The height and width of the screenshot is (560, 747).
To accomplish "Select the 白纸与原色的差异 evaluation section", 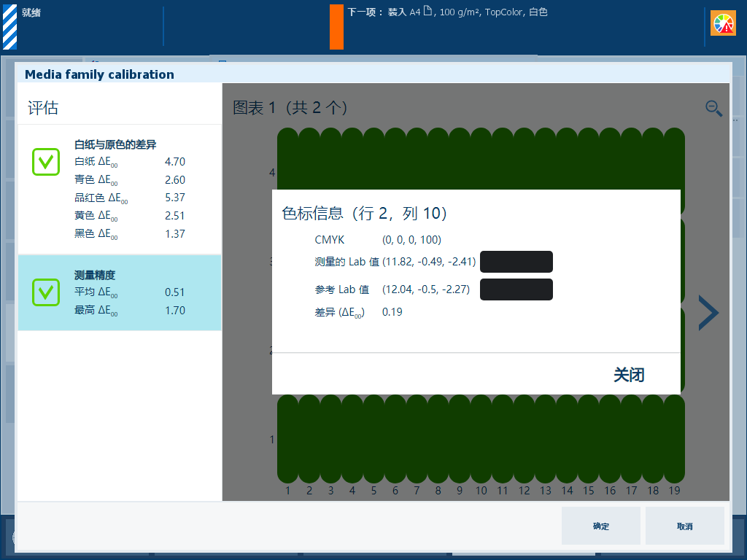I will click(120, 190).
